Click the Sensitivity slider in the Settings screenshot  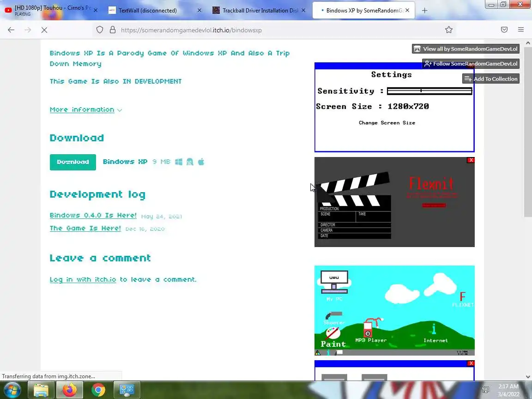[429, 91]
